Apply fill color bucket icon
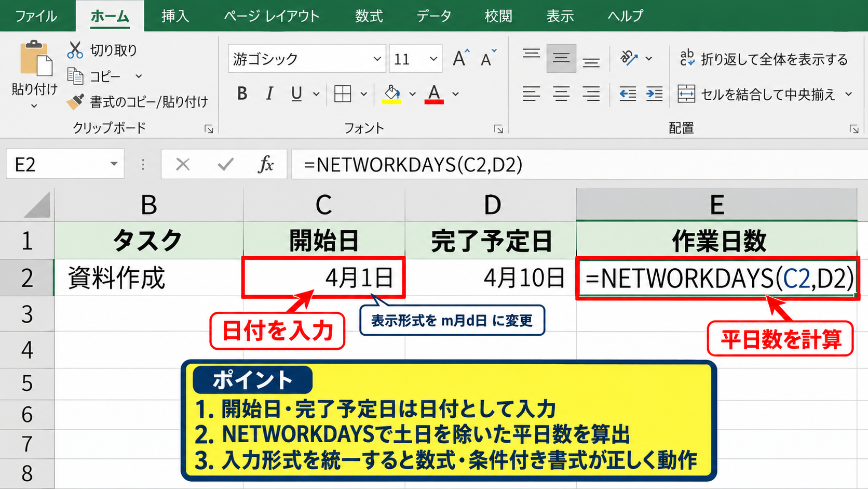 click(x=392, y=94)
